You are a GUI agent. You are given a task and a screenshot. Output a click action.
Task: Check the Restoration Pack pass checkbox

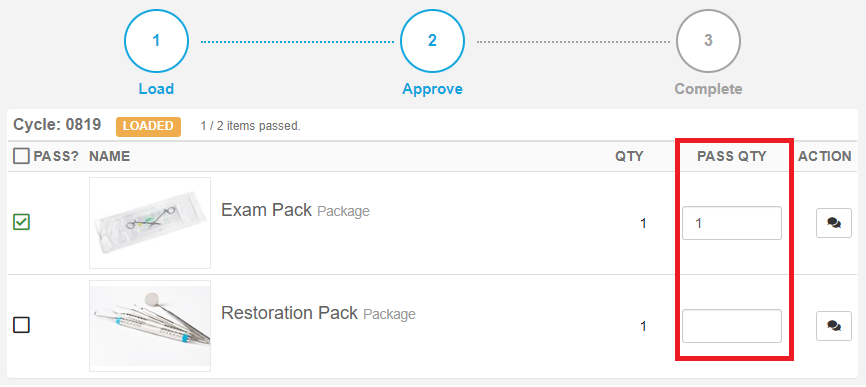(22, 325)
